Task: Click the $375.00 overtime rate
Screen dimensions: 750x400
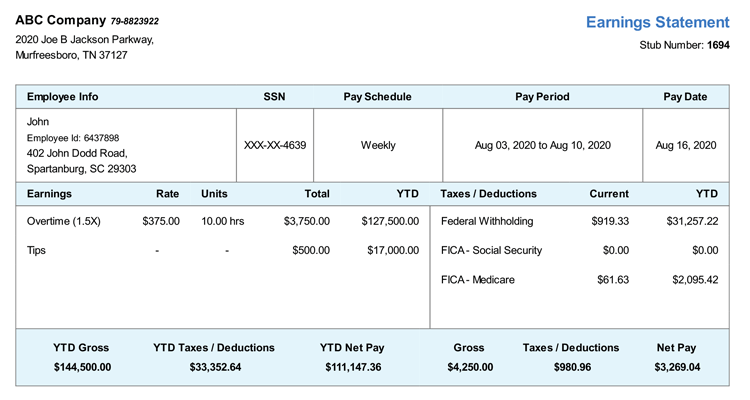Action: [x=161, y=221]
